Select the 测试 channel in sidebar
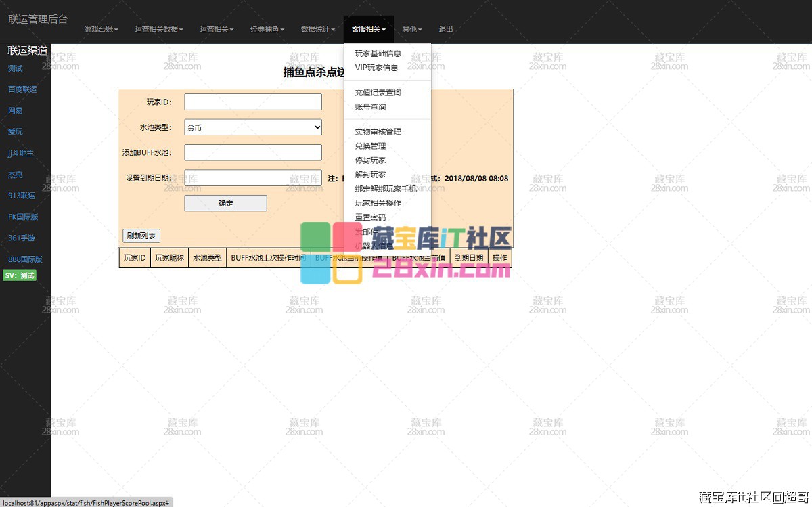Screen dimensions: 812x507 click(x=16, y=68)
